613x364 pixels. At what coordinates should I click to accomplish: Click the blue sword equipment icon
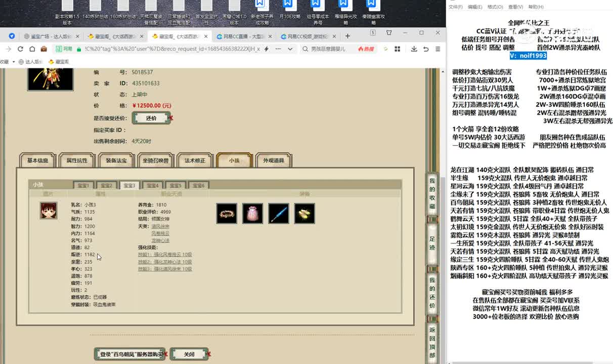(278, 213)
